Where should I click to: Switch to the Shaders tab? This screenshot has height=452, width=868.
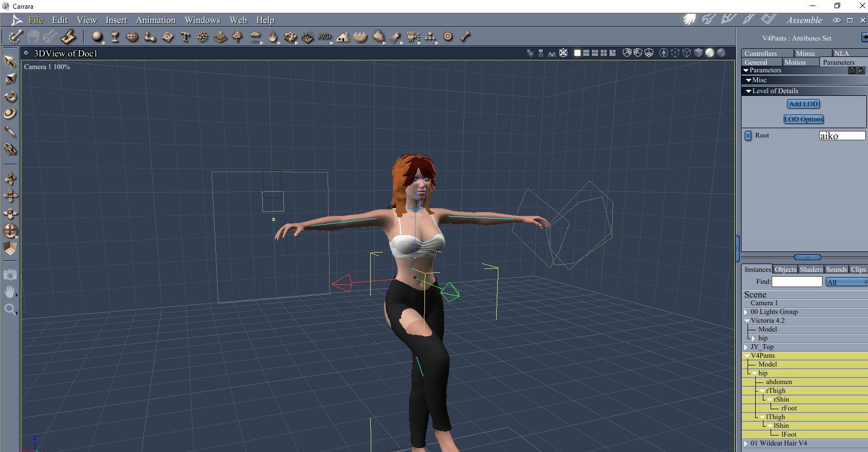click(811, 269)
